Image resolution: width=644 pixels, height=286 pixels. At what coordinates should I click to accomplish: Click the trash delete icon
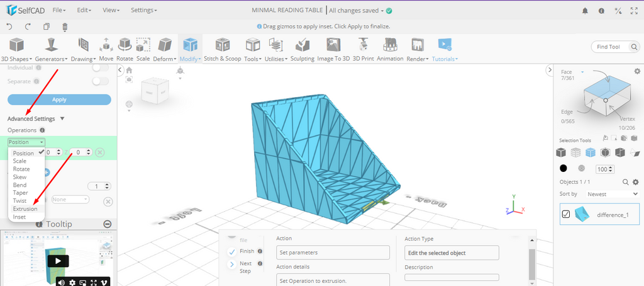click(x=65, y=26)
